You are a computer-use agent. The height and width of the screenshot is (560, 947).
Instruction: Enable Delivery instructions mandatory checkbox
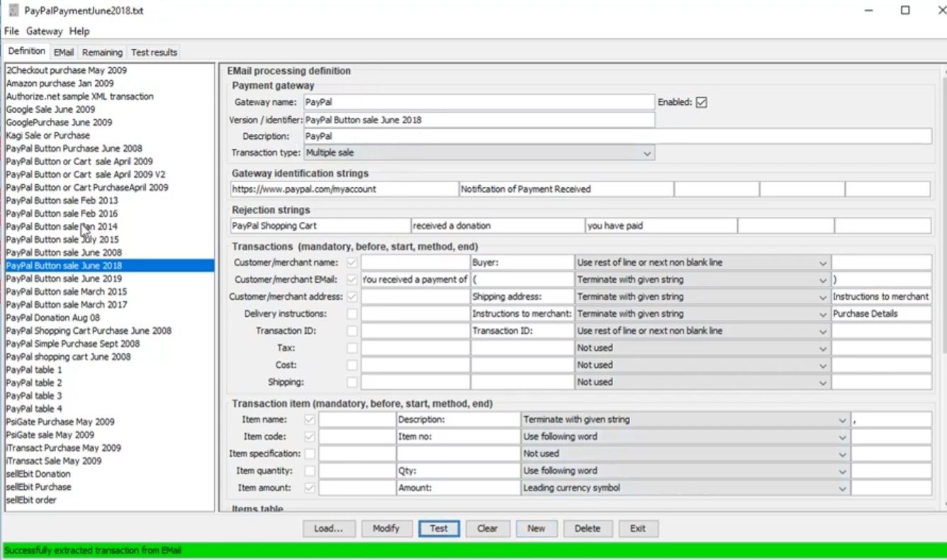coord(352,313)
